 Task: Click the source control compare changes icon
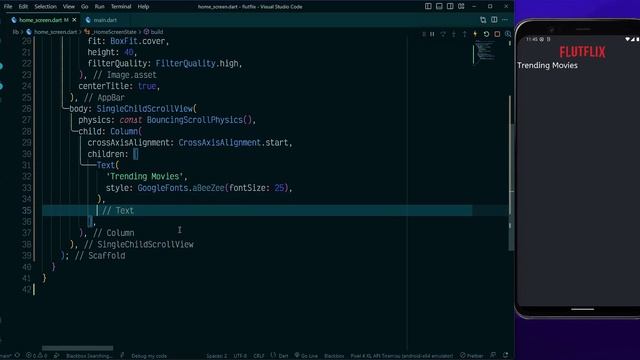483,20
